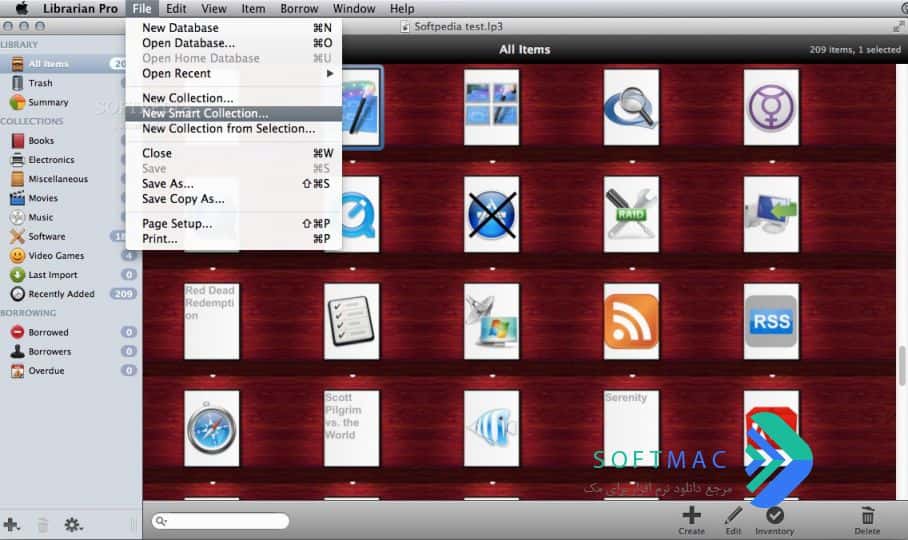Image resolution: width=908 pixels, height=540 pixels.
Task: Open the Software collection icon
Action: pyautogui.click(x=18, y=236)
